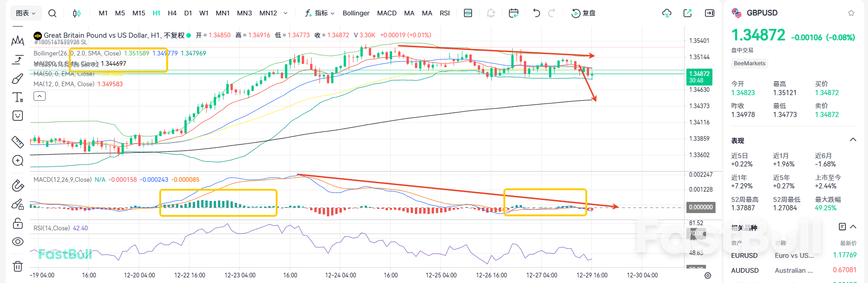Choose the text annotation tool

(17, 97)
